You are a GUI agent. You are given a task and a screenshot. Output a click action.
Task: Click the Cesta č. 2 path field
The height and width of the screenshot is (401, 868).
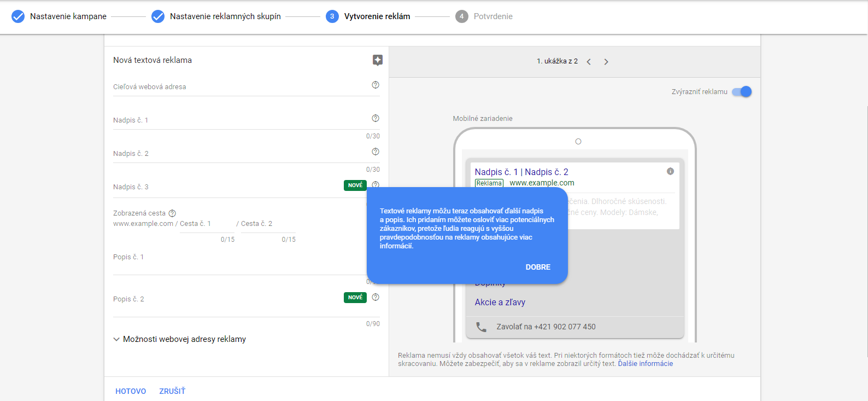(x=268, y=224)
